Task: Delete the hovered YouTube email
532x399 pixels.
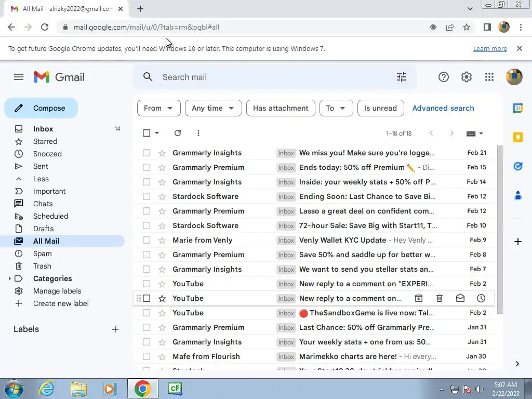Action: [x=440, y=298]
